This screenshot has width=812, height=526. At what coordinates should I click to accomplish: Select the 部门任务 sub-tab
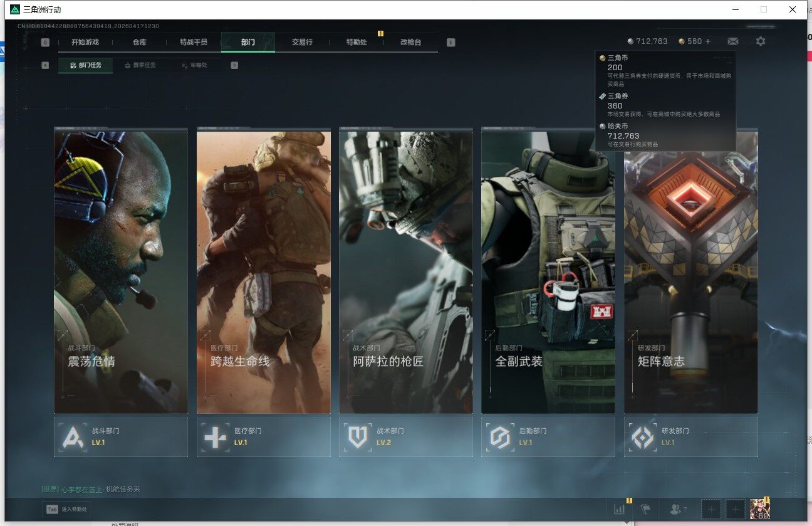(x=86, y=65)
